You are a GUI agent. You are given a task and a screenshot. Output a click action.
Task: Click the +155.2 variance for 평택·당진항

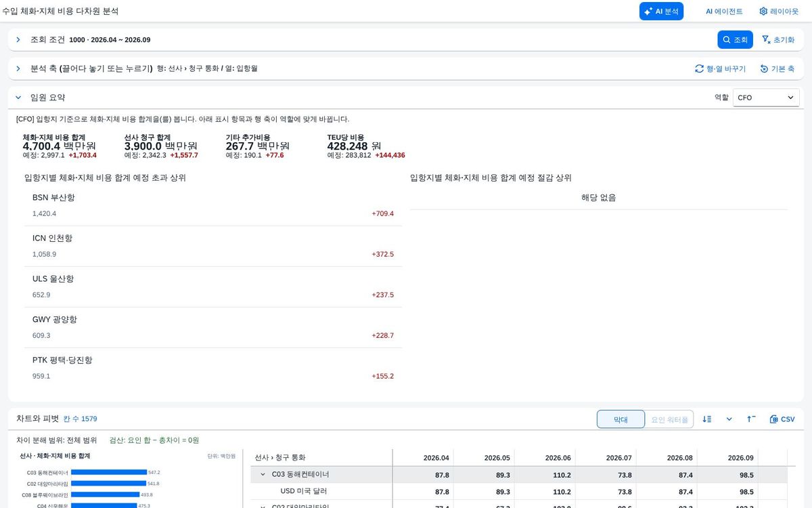tap(382, 377)
